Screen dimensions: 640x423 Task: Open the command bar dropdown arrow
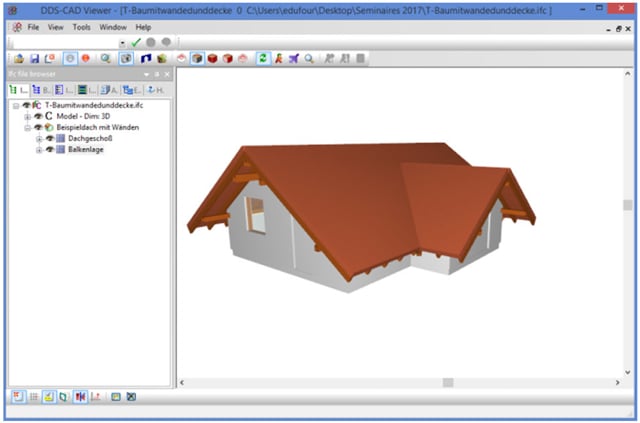coord(122,43)
